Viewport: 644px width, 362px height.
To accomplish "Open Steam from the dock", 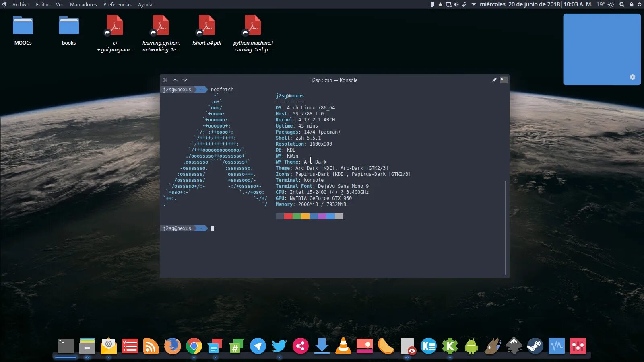I will pyautogui.click(x=535, y=346).
